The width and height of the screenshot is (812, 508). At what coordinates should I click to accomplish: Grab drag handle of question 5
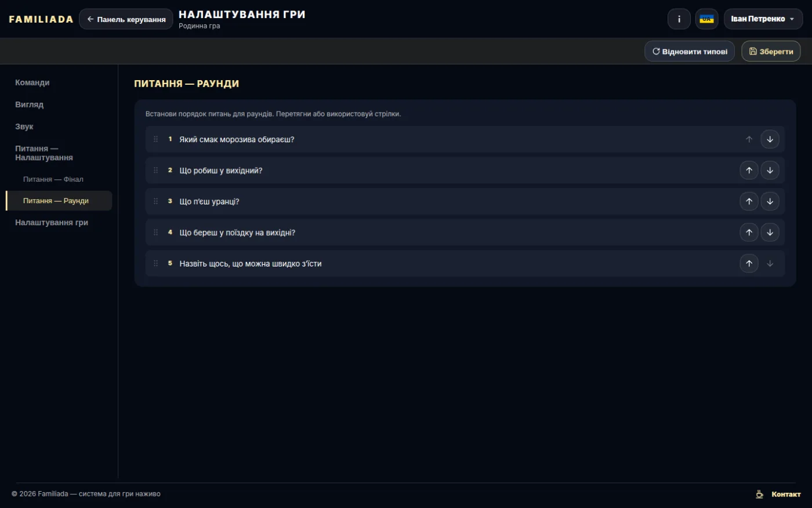pyautogui.click(x=155, y=264)
